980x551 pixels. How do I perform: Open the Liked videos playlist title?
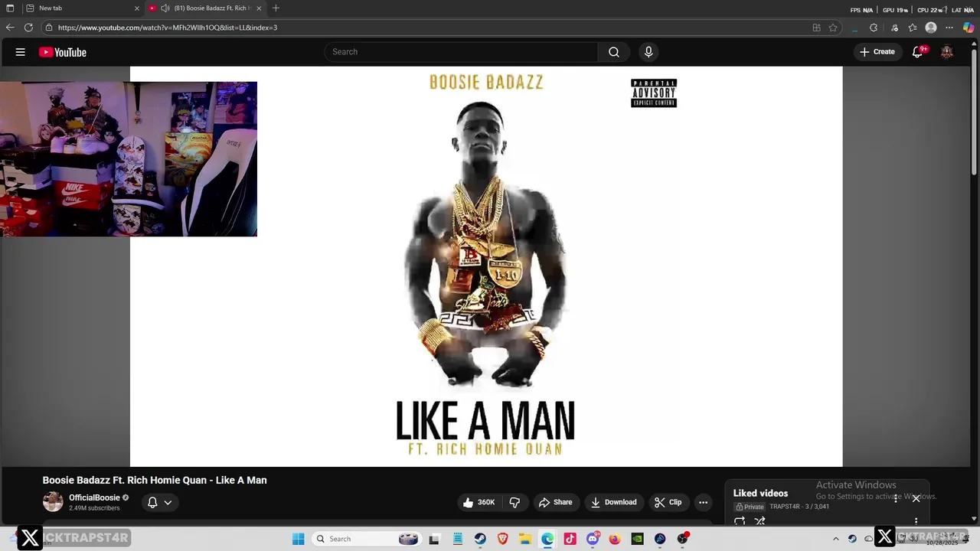pyautogui.click(x=760, y=493)
